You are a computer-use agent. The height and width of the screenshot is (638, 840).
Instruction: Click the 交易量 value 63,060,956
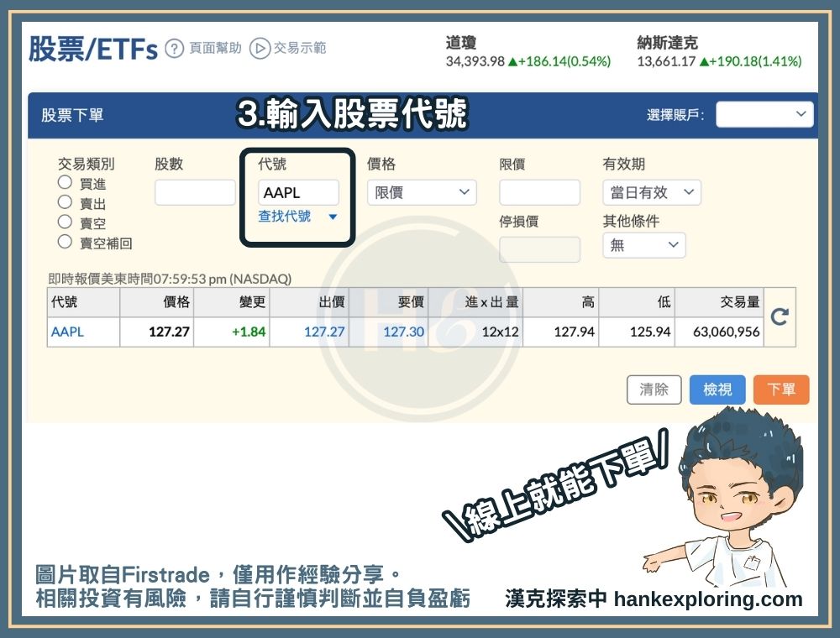pos(726,332)
